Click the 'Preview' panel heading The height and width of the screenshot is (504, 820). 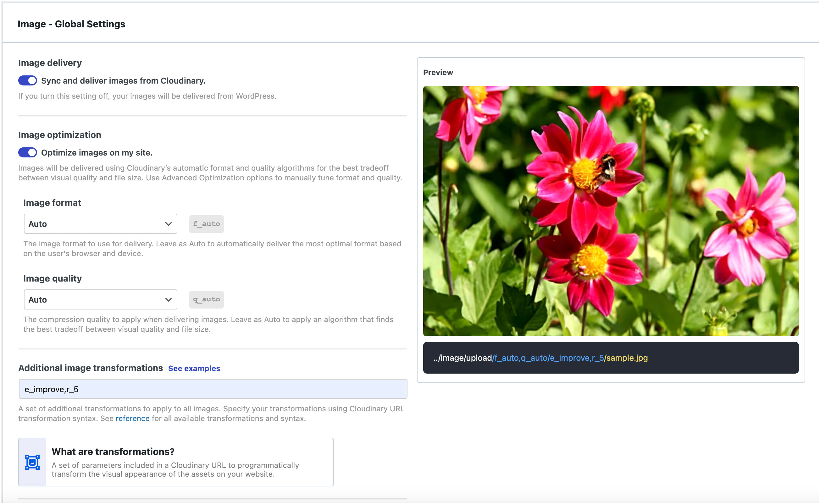click(x=438, y=73)
